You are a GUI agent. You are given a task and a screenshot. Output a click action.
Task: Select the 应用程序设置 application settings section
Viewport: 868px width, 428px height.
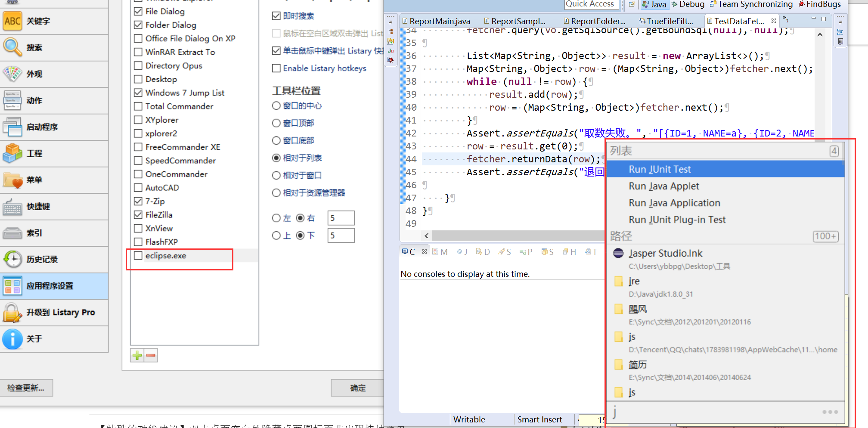[54, 286]
